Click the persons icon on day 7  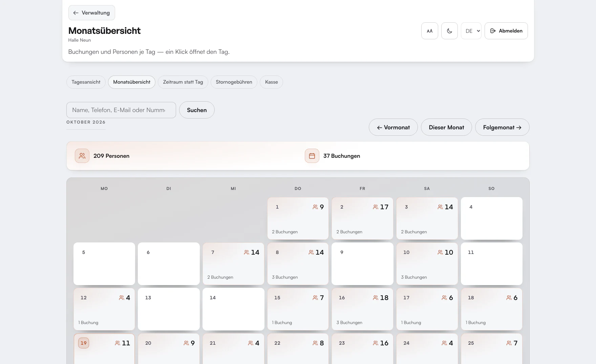(x=247, y=252)
